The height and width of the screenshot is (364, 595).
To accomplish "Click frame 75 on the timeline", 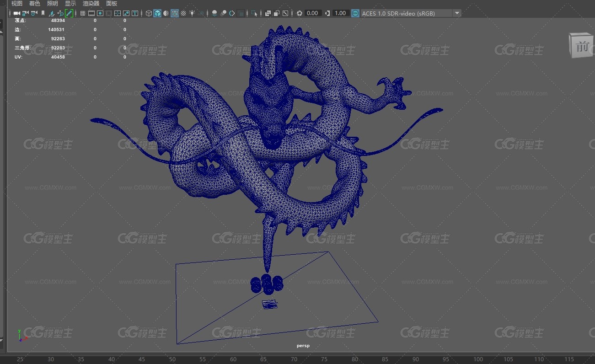I will coord(325,359).
